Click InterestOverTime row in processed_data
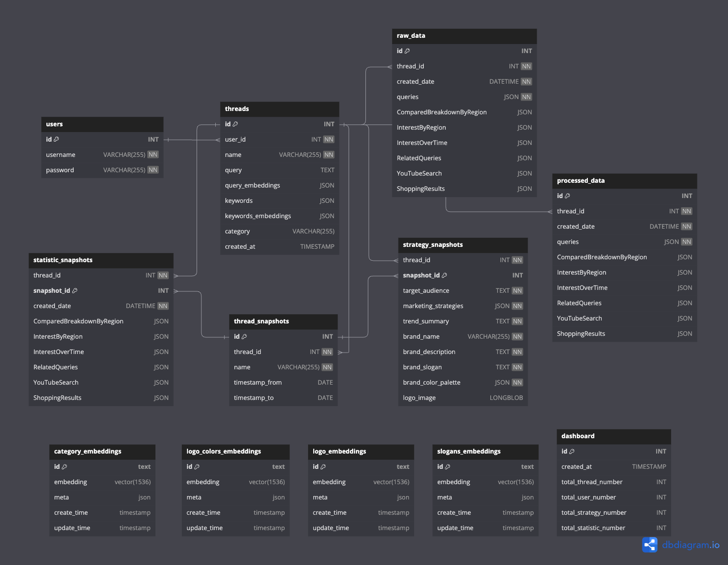This screenshot has height=565, width=728. point(625,288)
